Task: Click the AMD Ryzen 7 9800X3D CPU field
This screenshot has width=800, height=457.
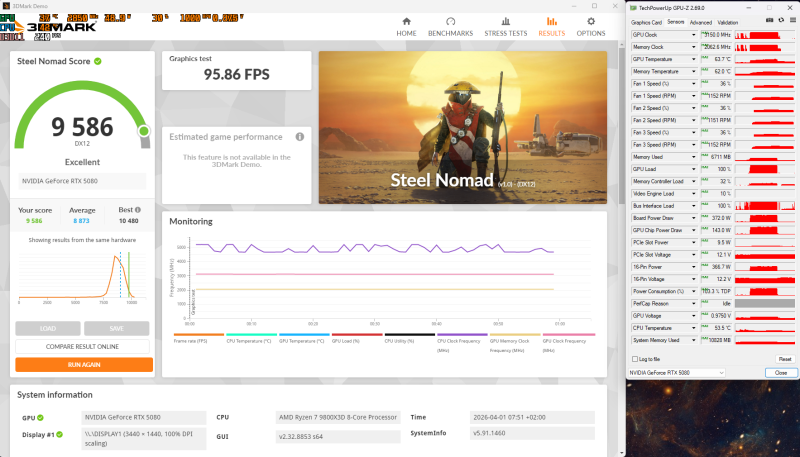Action: coord(338,417)
